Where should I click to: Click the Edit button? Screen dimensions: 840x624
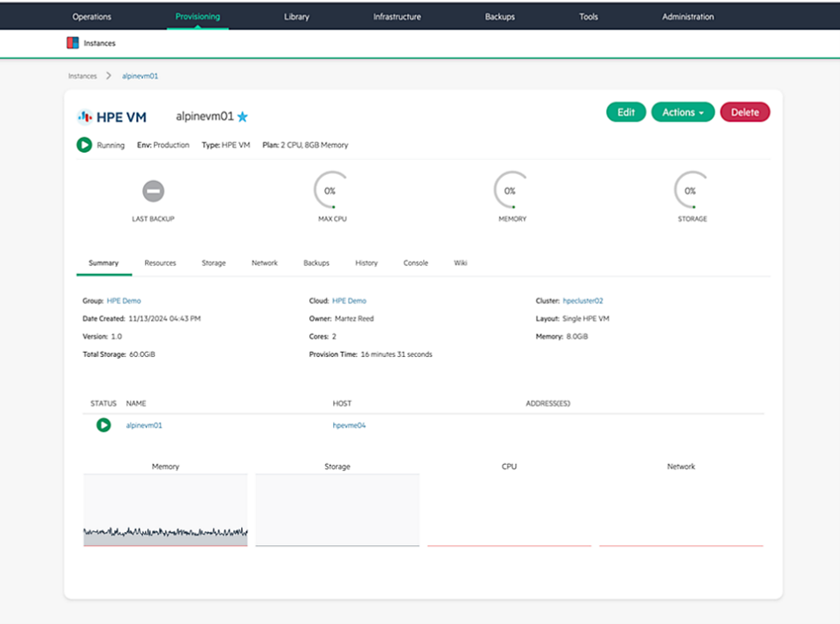pos(625,112)
